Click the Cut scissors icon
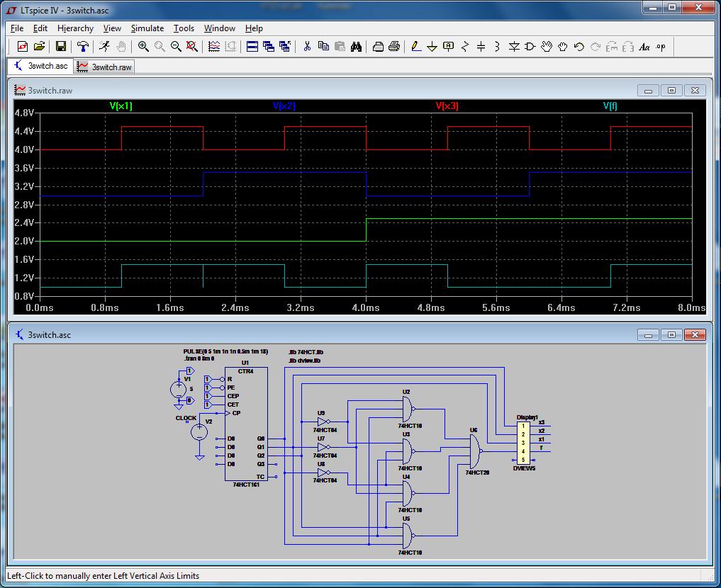Screen dimensions: 721x588 point(307,46)
